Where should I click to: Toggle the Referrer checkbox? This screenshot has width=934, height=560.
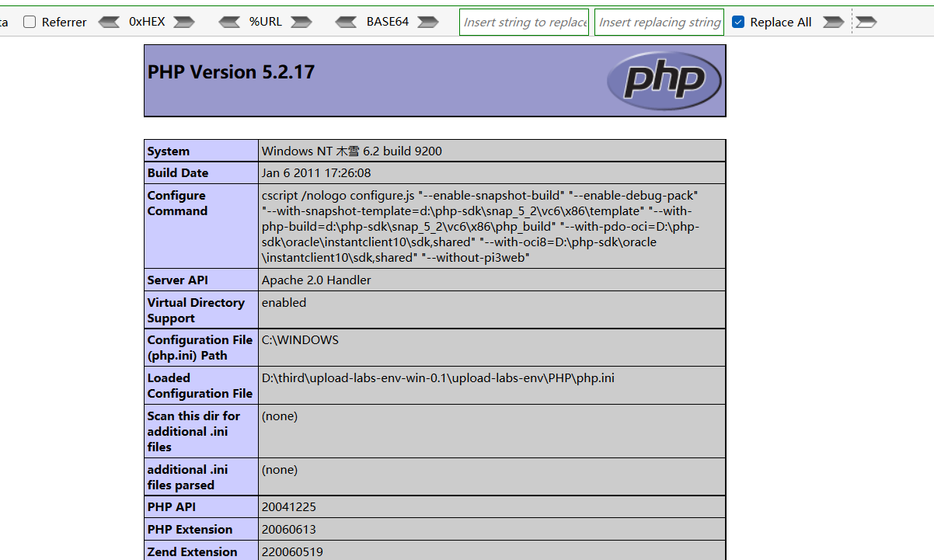pyautogui.click(x=30, y=22)
